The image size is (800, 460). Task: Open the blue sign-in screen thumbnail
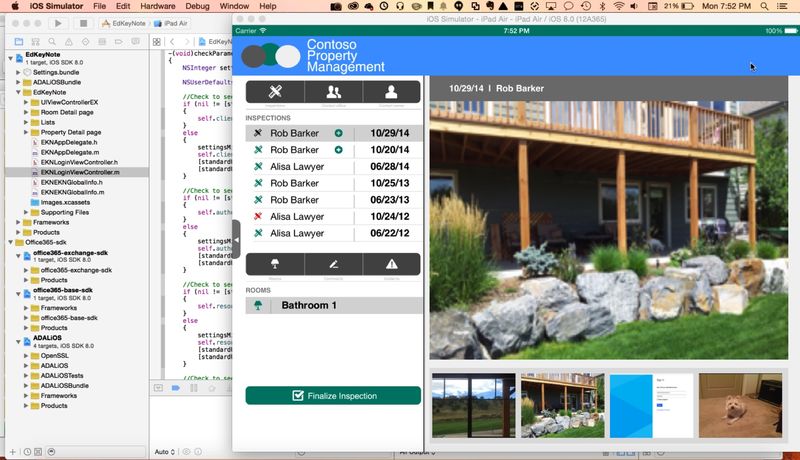click(x=652, y=405)
